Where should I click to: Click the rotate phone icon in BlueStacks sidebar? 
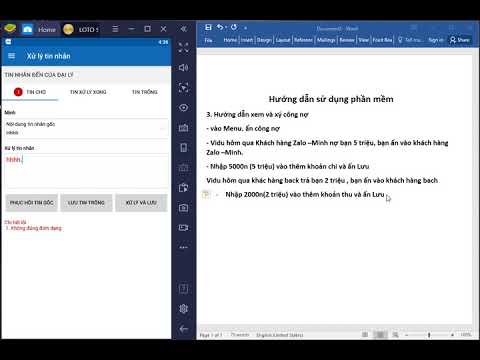(184, 148)
